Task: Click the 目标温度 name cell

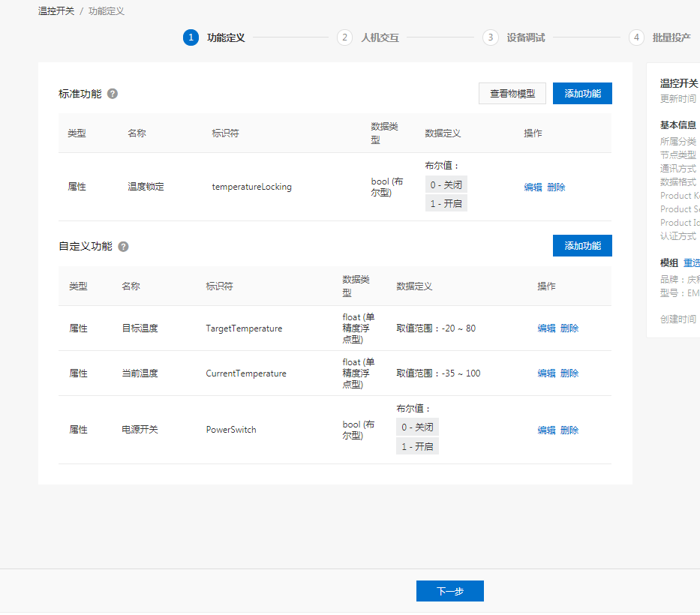Action: [x=140, y=328]
